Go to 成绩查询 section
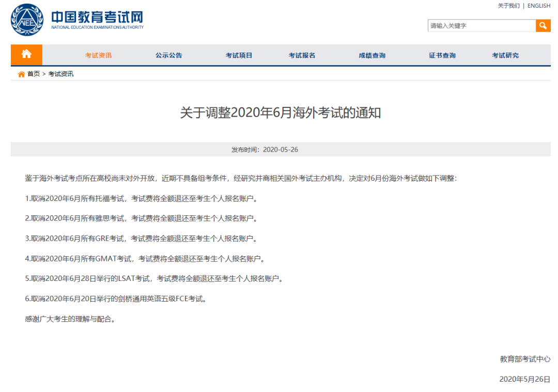558x392 pixels. tap(372, 55)
